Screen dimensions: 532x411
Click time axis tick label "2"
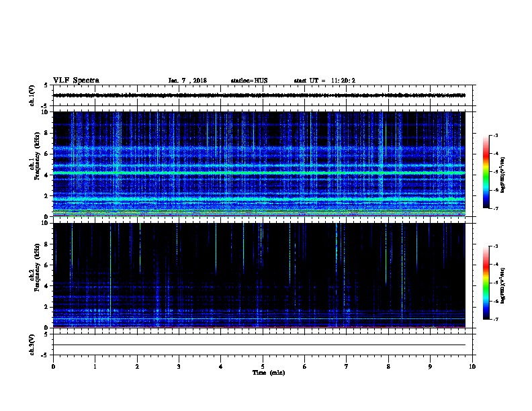pos(137,366)
